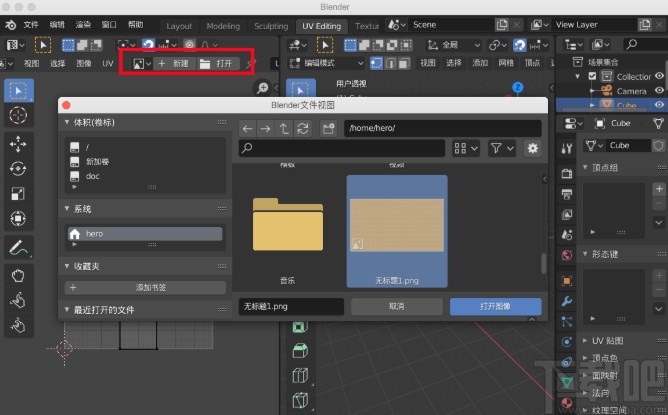Open the file display mode dropdown
This screenshot has height=415, width=668.
point(464,148)
